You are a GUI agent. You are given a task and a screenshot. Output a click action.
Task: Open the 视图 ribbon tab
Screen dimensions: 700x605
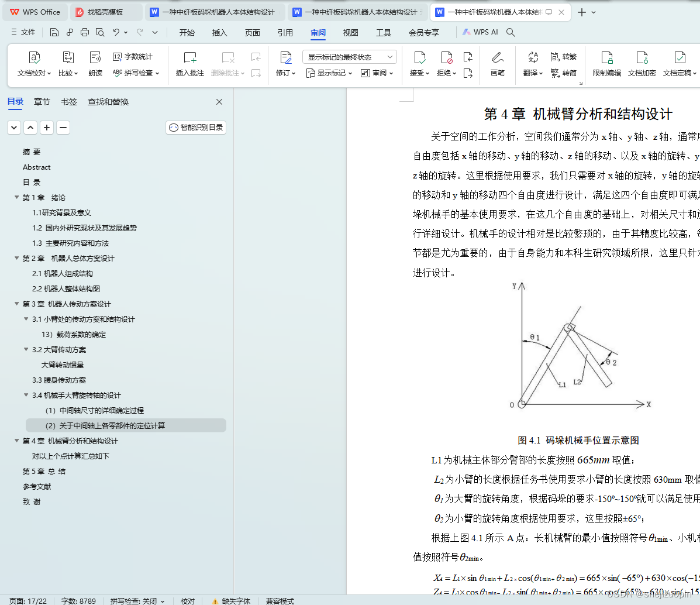pos(350,32)
